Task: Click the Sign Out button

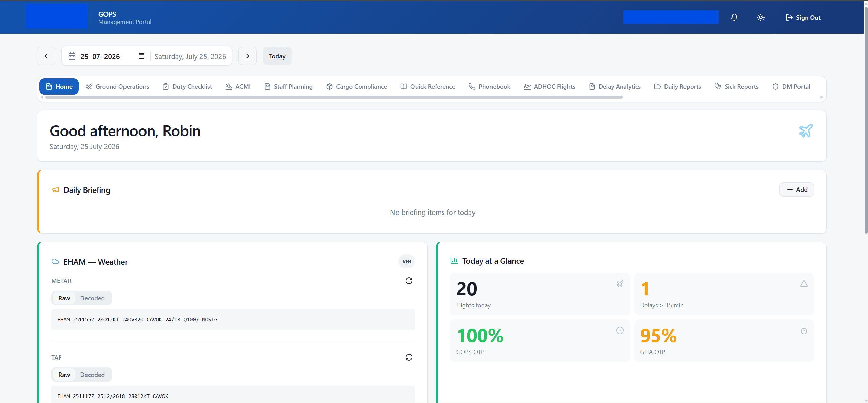Action: point(803,17)
